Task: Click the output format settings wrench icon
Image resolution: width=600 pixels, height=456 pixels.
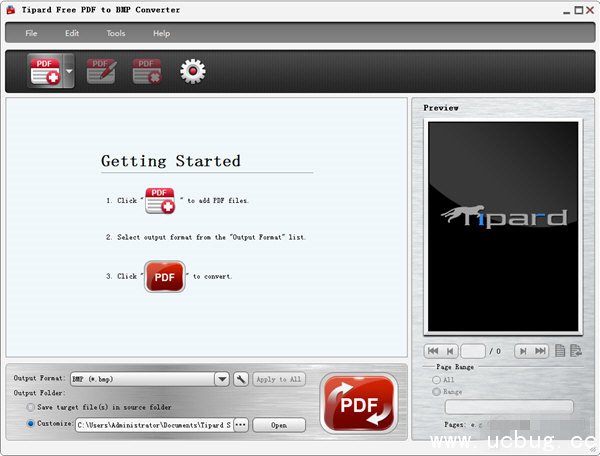Action: coord(240,379)
